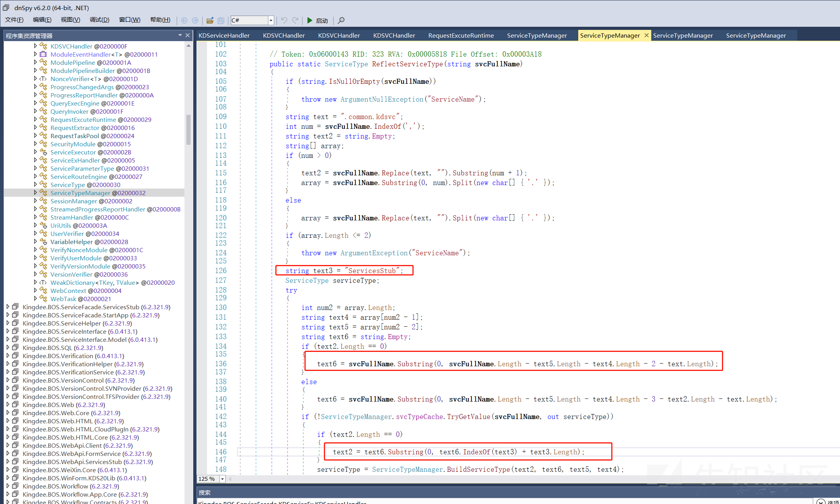Viewport: 840px width, 504px height.
Task: Select VerifyVersionModule @02000035 item
Action: 98,266
